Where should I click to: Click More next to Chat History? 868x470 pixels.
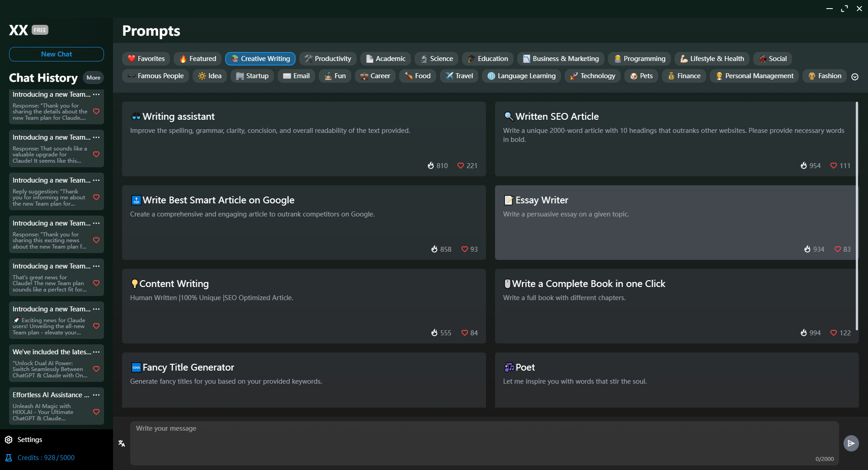click(x=93, y=78)
